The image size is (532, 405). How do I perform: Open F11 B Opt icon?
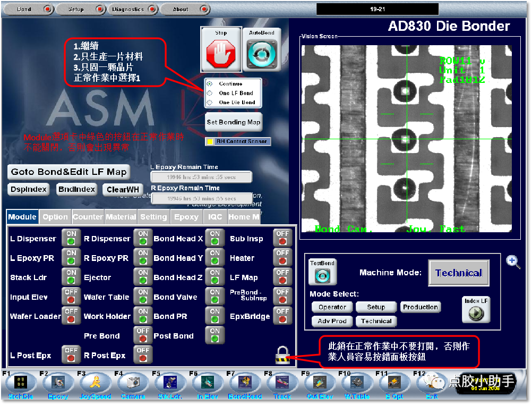[394, 383]
